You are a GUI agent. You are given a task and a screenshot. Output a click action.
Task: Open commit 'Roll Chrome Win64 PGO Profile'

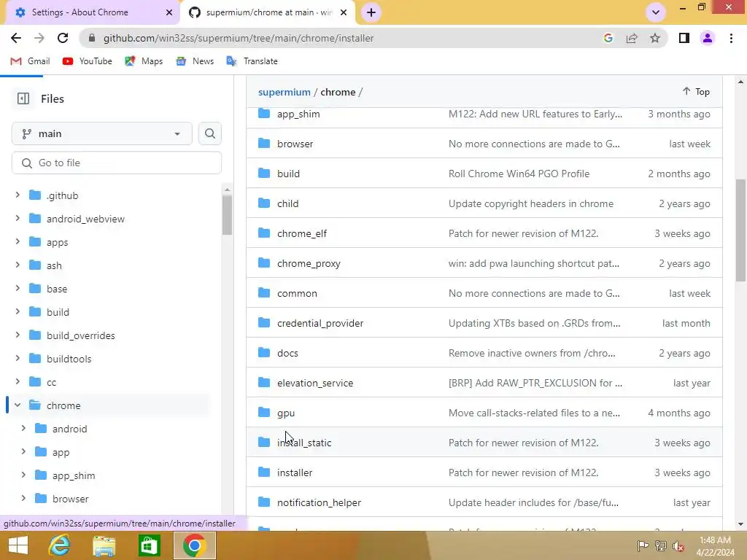tap(519, 174)
